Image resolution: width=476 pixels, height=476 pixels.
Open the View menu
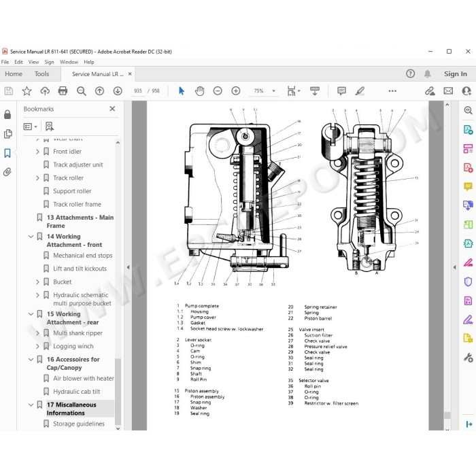click(x=33, y=62)
